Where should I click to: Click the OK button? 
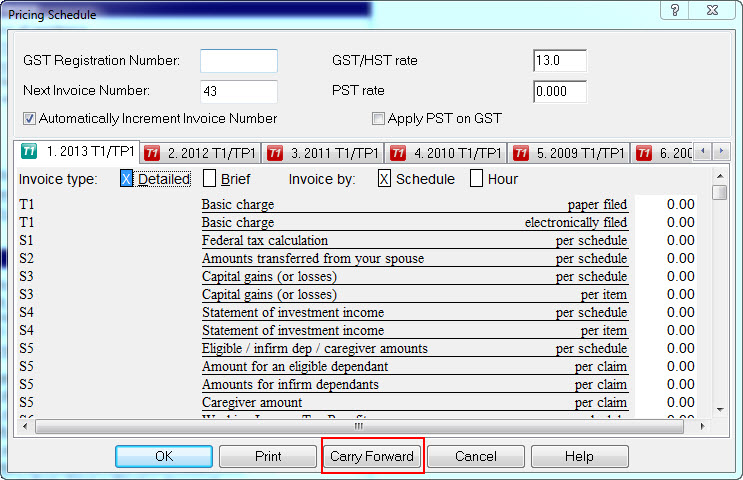(164, 456)
